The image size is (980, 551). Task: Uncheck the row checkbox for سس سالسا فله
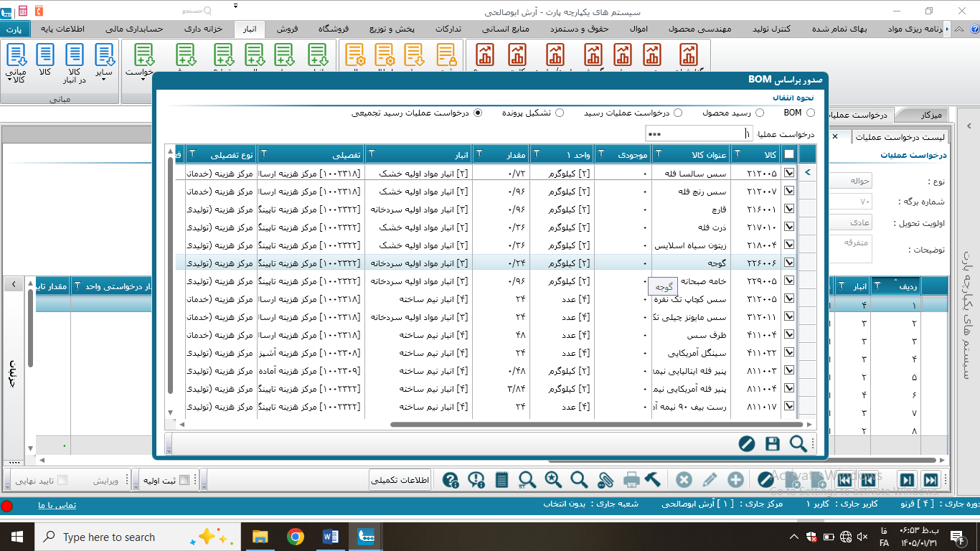(789, 173)
